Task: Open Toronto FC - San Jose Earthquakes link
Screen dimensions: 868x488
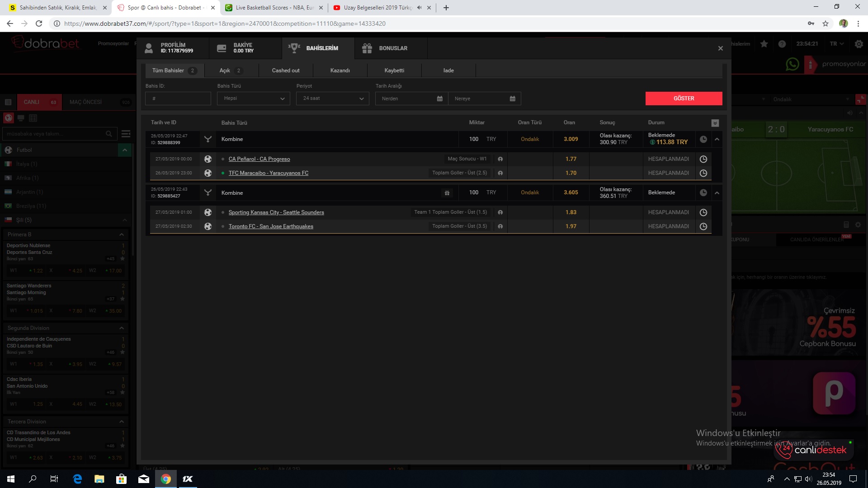Action: [271, 226]
